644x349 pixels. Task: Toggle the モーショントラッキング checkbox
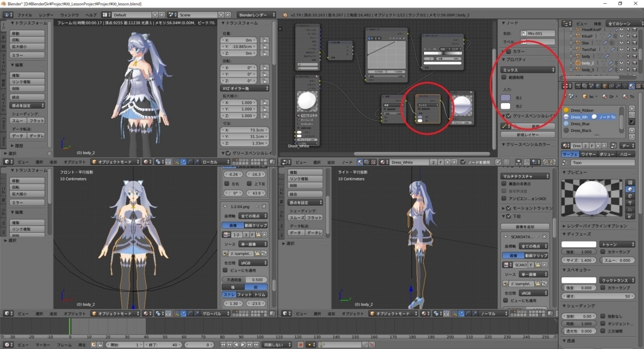pos(508,208)
